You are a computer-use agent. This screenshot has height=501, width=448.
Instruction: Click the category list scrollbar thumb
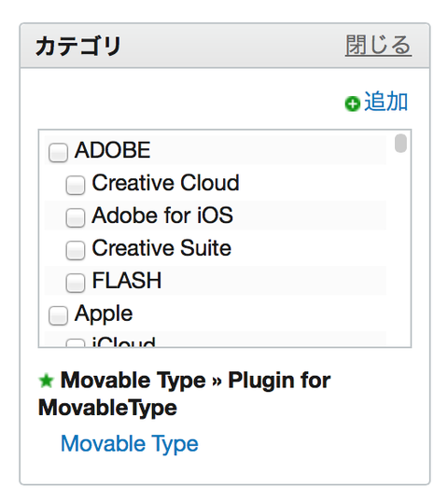400,144
